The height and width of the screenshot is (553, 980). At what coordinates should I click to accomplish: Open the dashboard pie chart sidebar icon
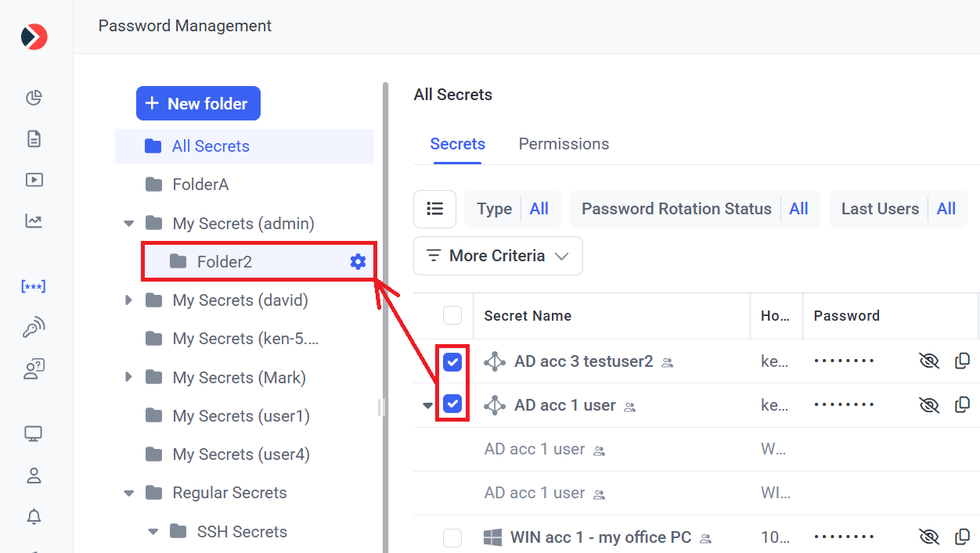[x=34, y=98]
